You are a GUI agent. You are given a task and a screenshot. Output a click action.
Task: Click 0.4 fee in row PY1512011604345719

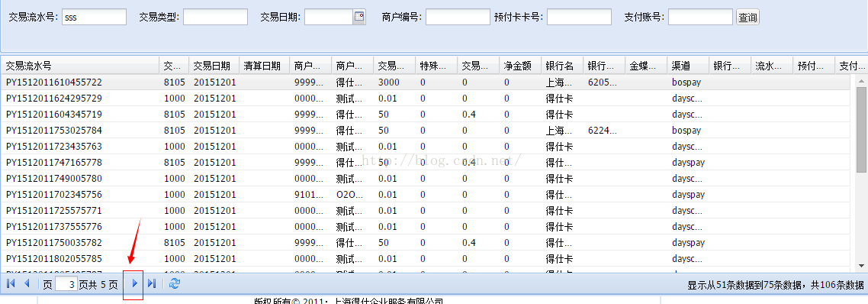click(469, 115)
